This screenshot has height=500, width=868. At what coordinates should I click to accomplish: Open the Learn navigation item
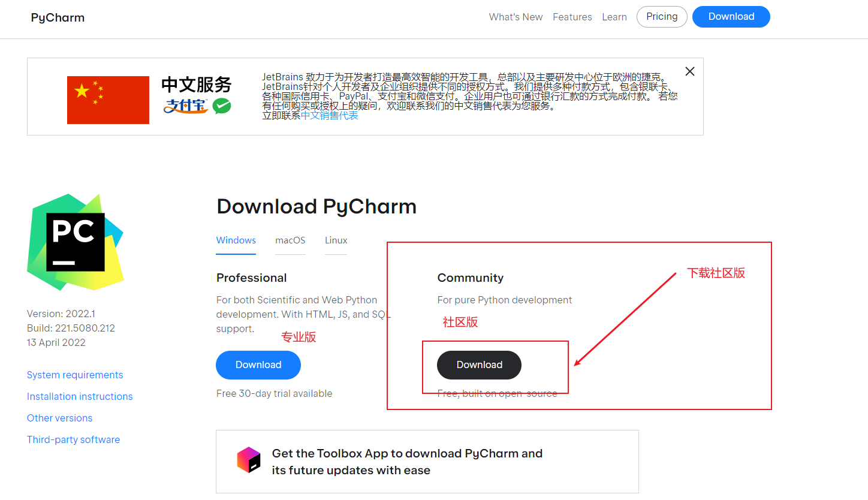[x=614, y=17]
